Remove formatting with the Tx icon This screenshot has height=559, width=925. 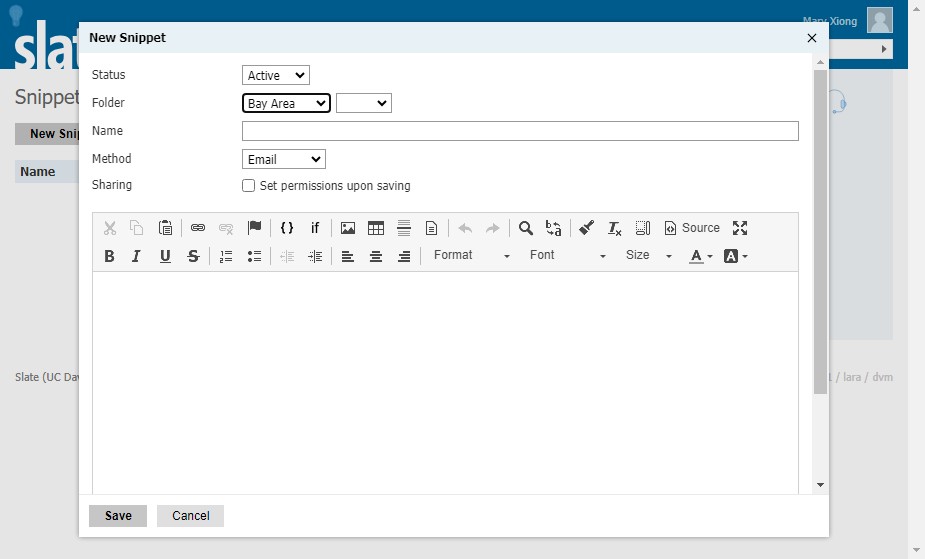[615, 228]
